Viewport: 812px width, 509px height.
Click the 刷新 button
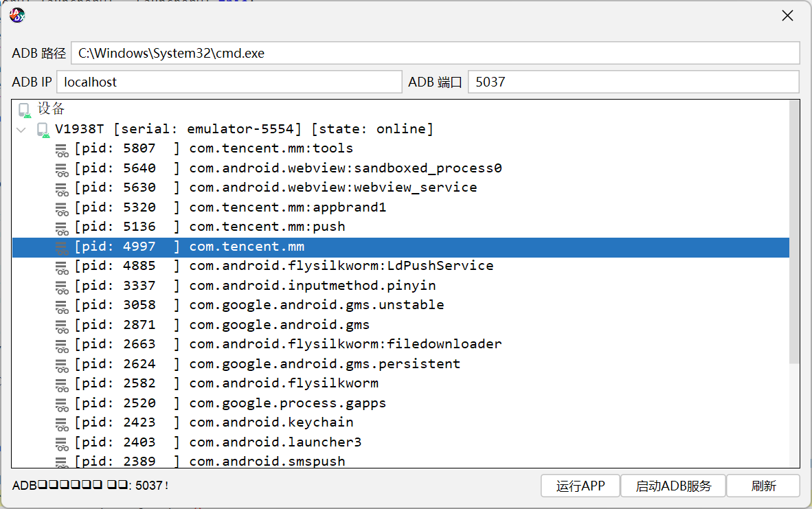[763, 486]
